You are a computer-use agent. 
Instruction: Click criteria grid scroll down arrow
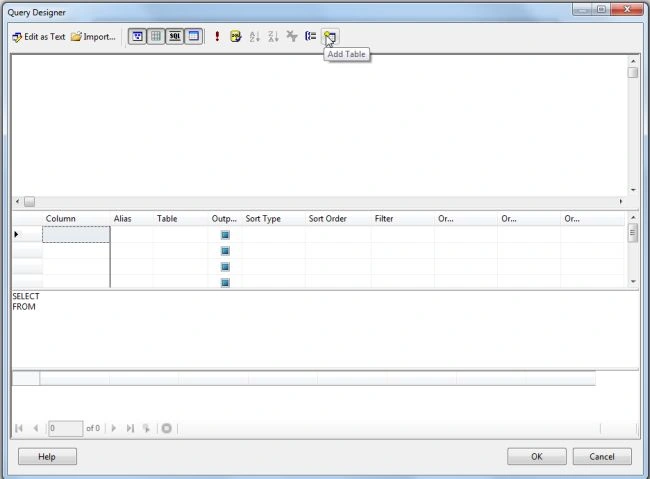click(x=633, y=282)
